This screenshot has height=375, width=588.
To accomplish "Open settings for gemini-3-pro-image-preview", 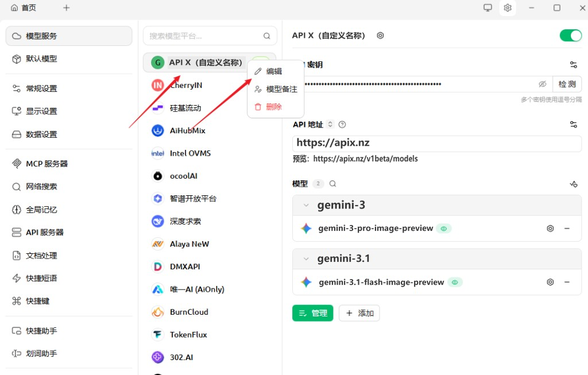I will [550, 229].
